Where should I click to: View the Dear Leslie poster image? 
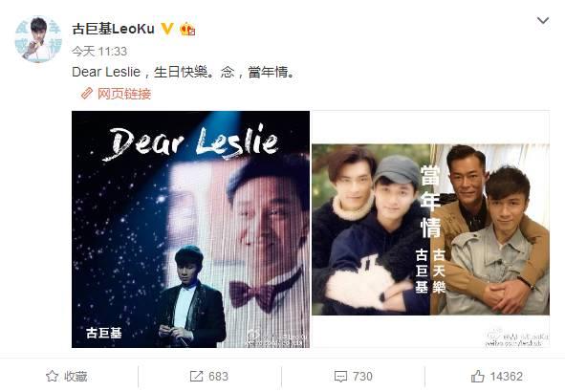[190, 229]
